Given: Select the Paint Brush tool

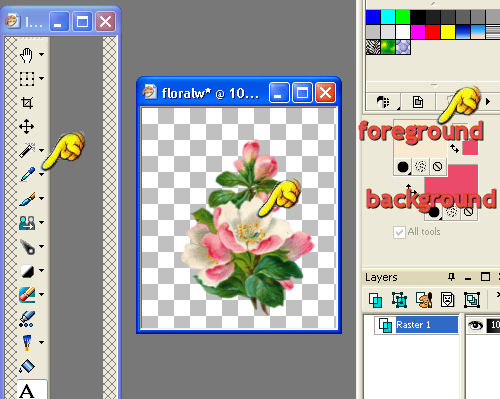Looking at the screenshot, I should point(27,199).
